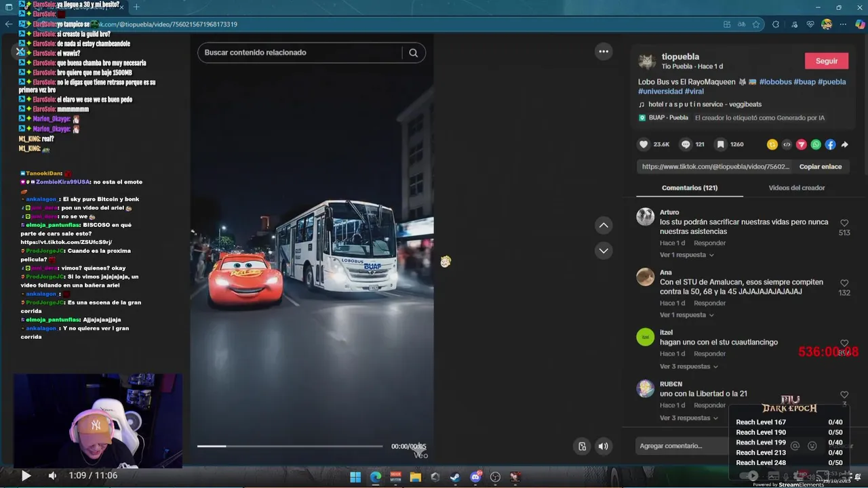Insert a mention with the @ icon

[795, 446]
